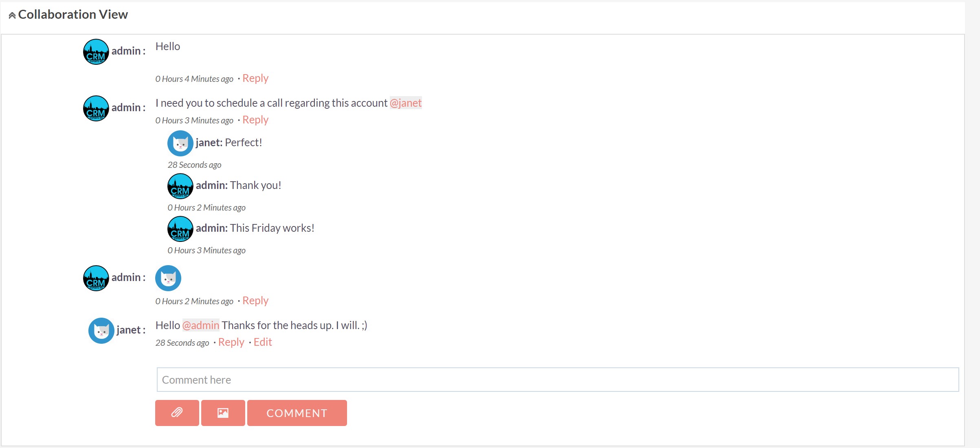Reply to the schedule a call comment
980x448 pixels.
point(255,120)
